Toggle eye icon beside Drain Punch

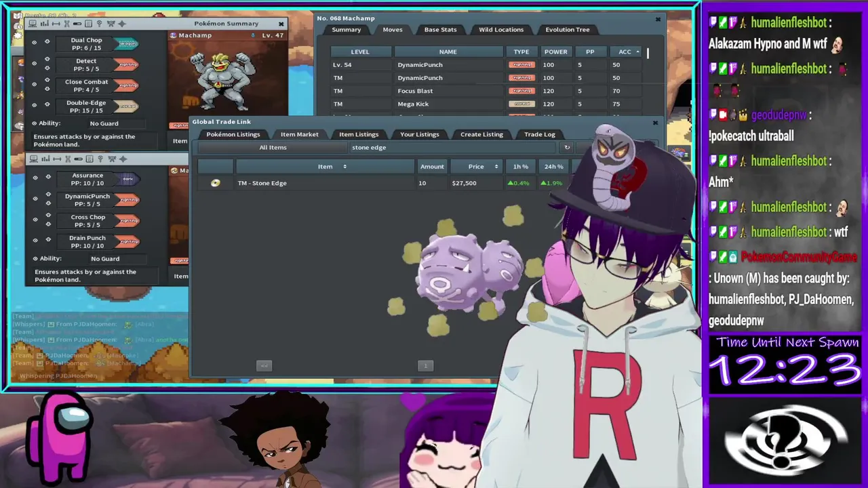coord(35,240)
